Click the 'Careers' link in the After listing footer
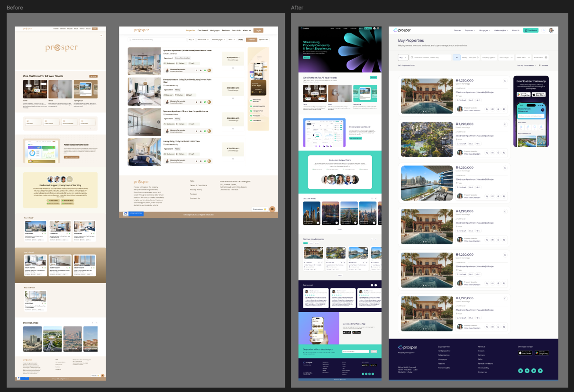Image resolution: width=574 pixels, height=392 pixels. click(481, 351)
